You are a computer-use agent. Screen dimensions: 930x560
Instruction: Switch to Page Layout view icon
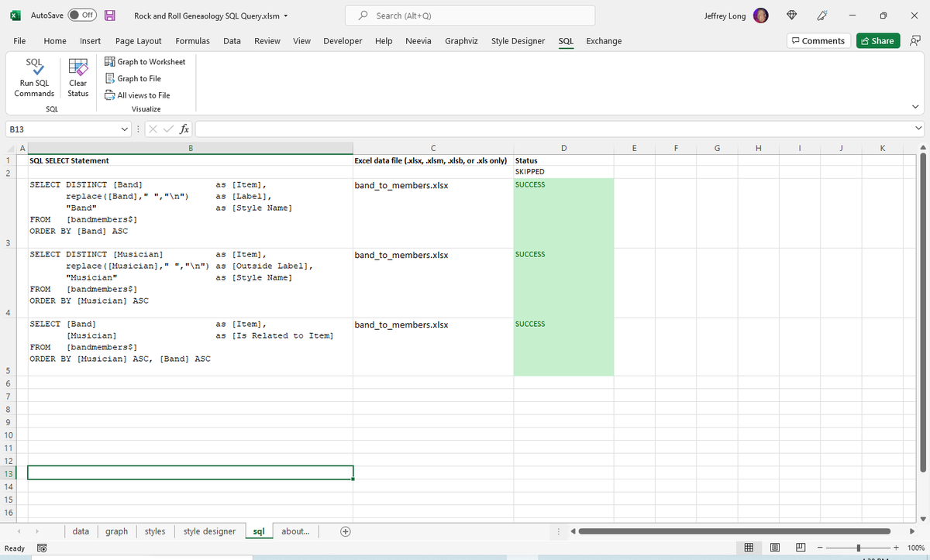click(774, 548)
